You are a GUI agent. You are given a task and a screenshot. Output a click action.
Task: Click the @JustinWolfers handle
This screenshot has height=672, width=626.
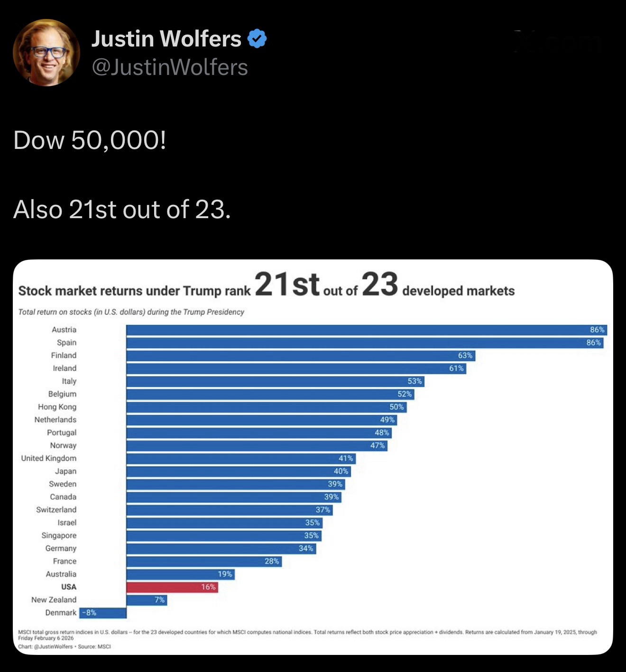point(169,67)
